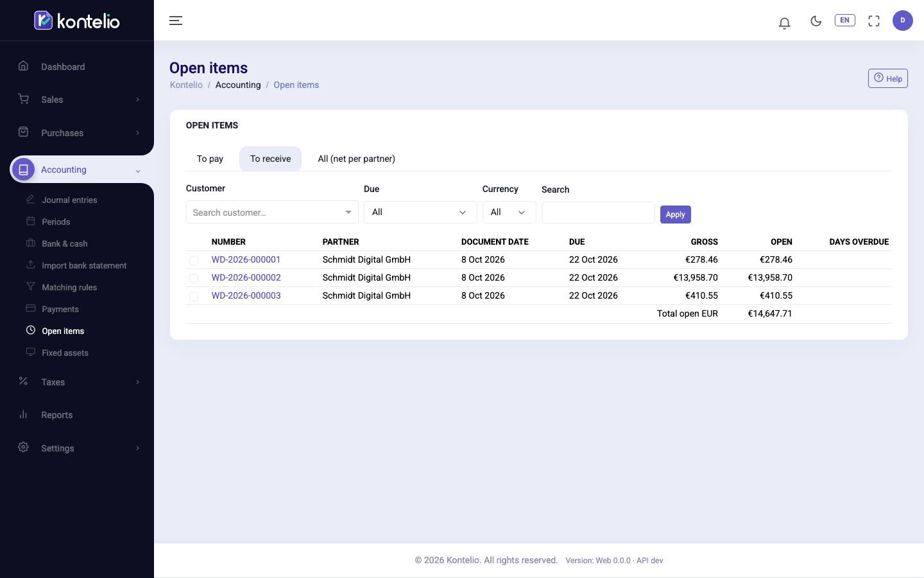The height and width of the screenshot is (578, 924).
Task: Select the To receive tab
Action: point(270,159)
